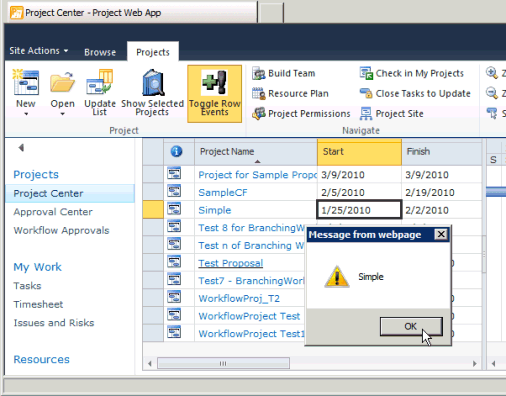Click the Project Permissions icon
The width and height of the screenshot is (506, 396).
coord(258,114)
